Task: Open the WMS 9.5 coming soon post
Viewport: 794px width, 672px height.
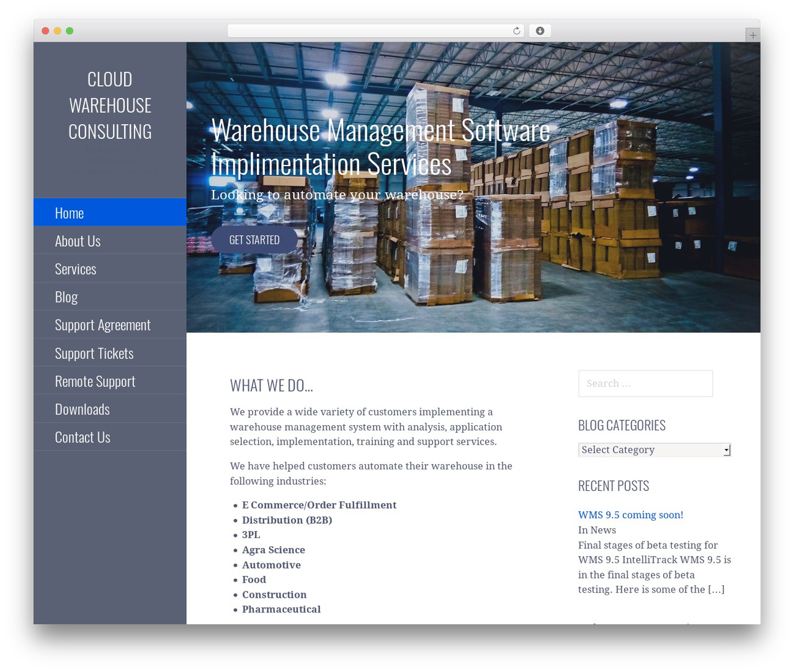Action: pos(630,515)
